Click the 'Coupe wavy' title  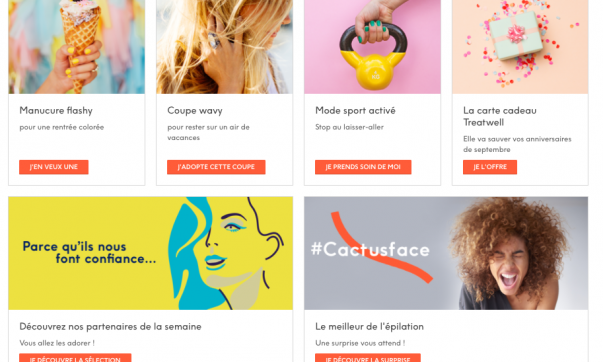(x=195, y=111)
